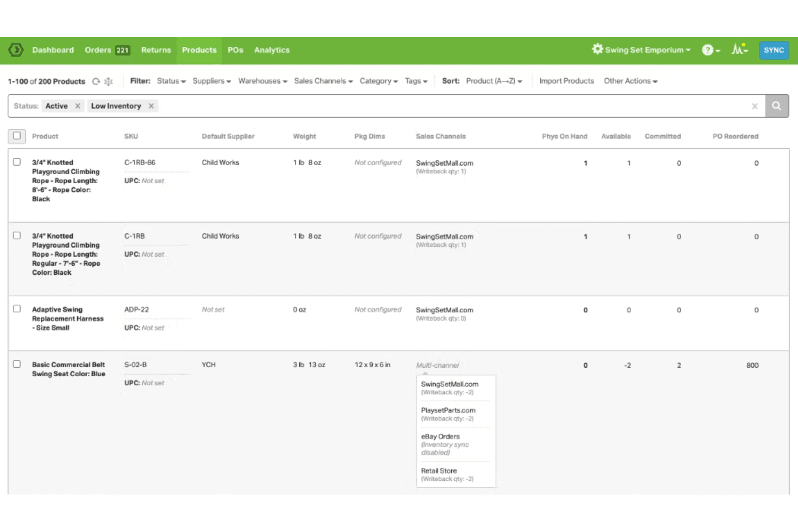Click the SKU column header
798x532 pixels.
131,136
